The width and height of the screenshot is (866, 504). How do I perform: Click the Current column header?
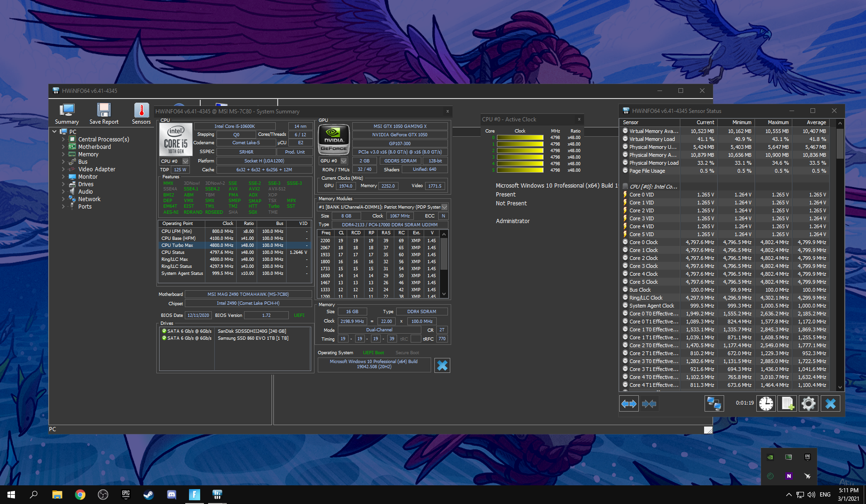point(698,122)
